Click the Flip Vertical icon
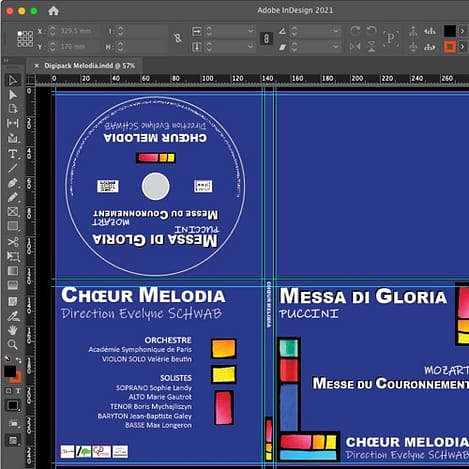This screenshot has height=469, width=469. click(371, 46)
